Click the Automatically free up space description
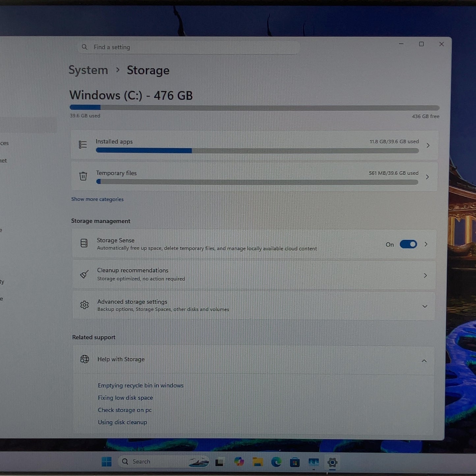 click(x=207, y=248)
